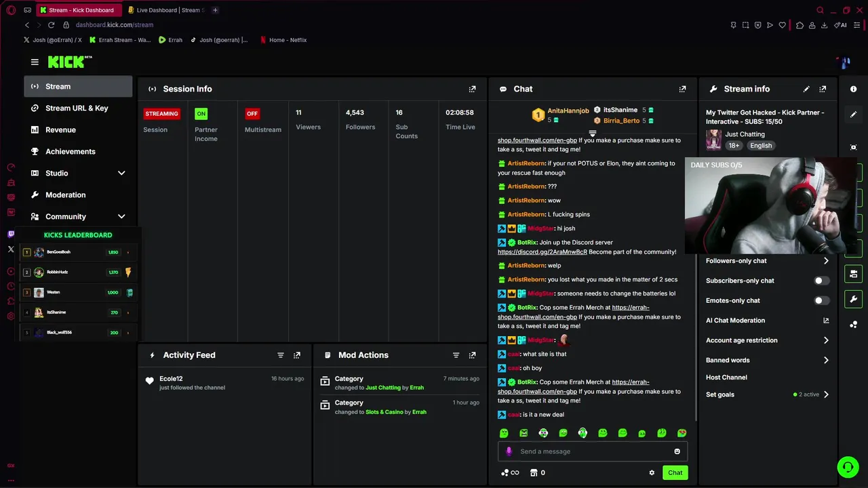Screen dimensions: 868x488
Task: Click the 18+ tag
Action: (734, 146)
